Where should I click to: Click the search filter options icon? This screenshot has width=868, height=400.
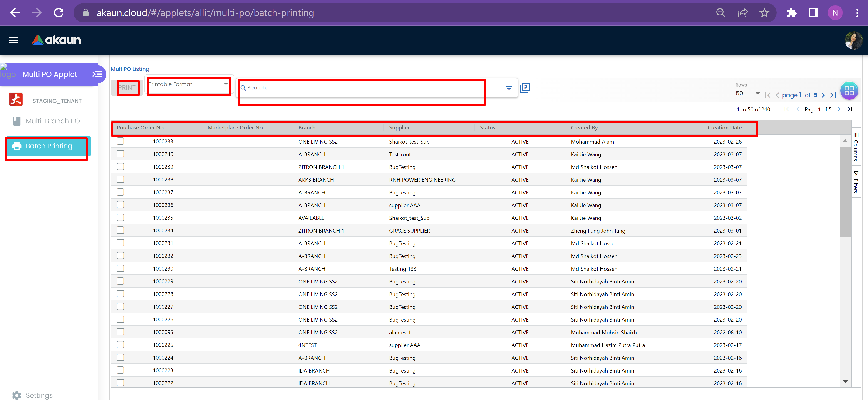click(x=509, y=88)
